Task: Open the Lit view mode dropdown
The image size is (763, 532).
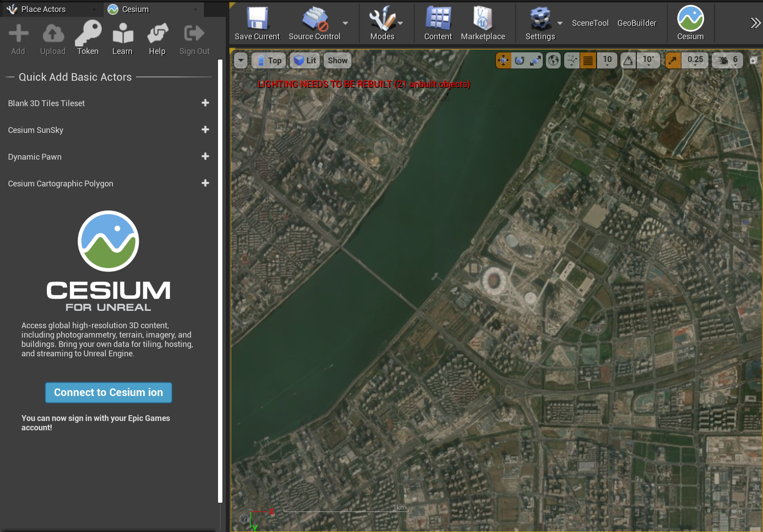Action: tap(305, 61)
